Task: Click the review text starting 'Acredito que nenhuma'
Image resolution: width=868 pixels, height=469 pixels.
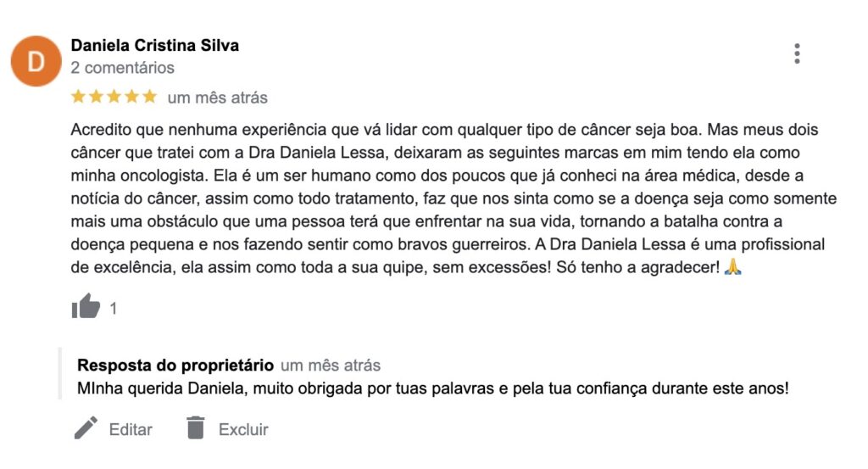Action: tap(454, 198)
